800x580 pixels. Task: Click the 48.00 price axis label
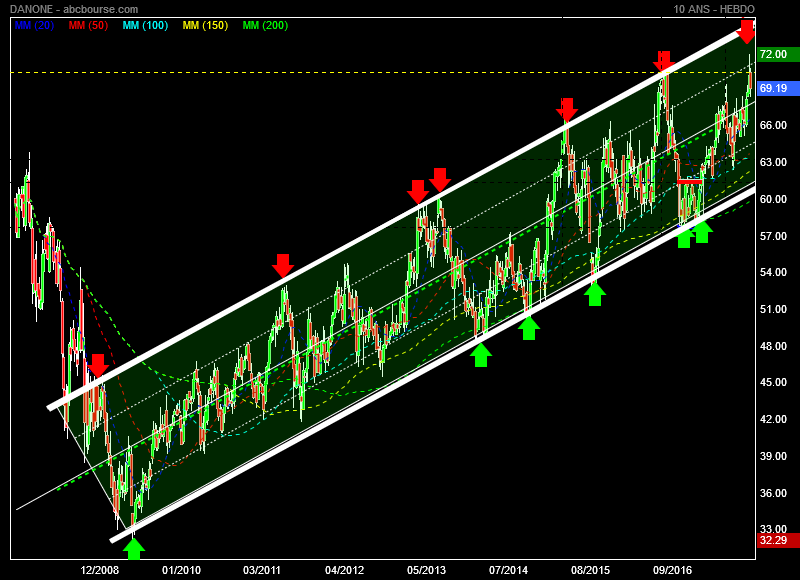773,346
